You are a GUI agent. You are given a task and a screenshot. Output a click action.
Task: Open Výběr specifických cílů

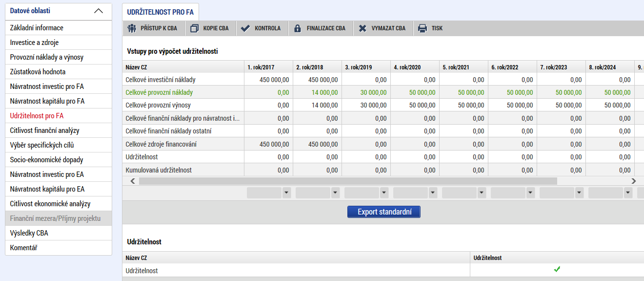pyautogui.click(x=59, y=145)
